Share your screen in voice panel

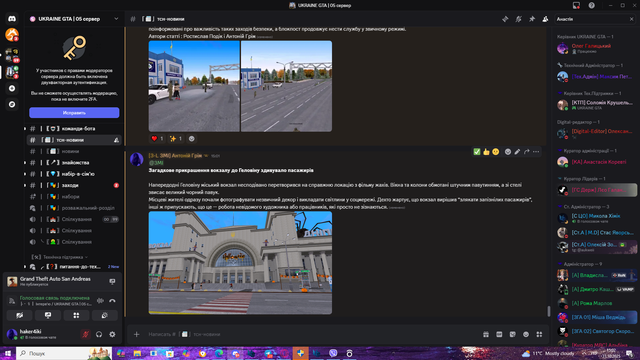(48, 316)
